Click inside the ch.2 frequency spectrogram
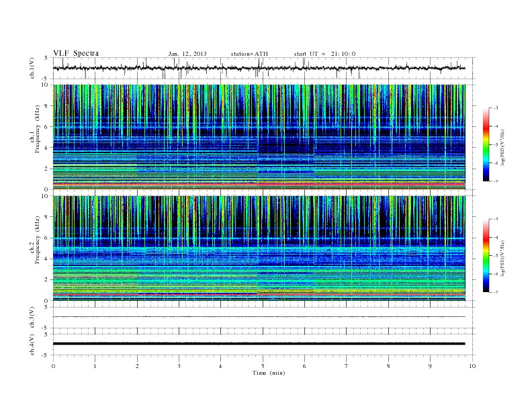Screen dimensions: 532x411 (259, 248)
